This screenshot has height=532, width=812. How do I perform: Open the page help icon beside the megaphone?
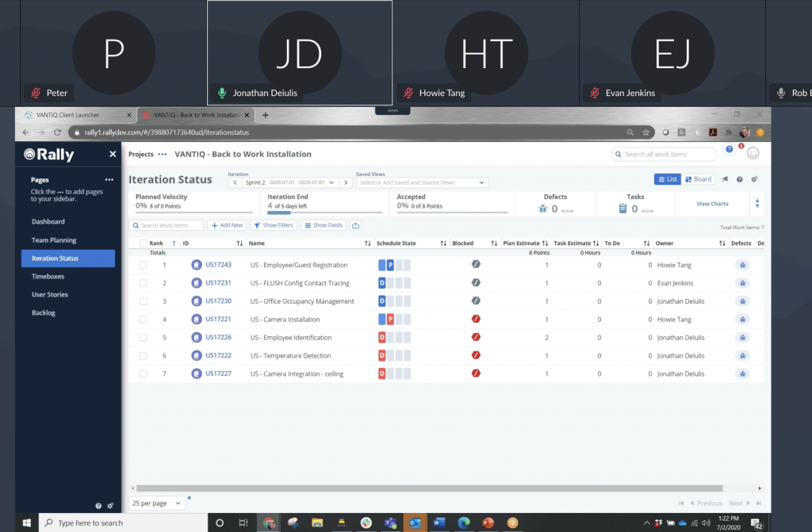pos(740,179)
